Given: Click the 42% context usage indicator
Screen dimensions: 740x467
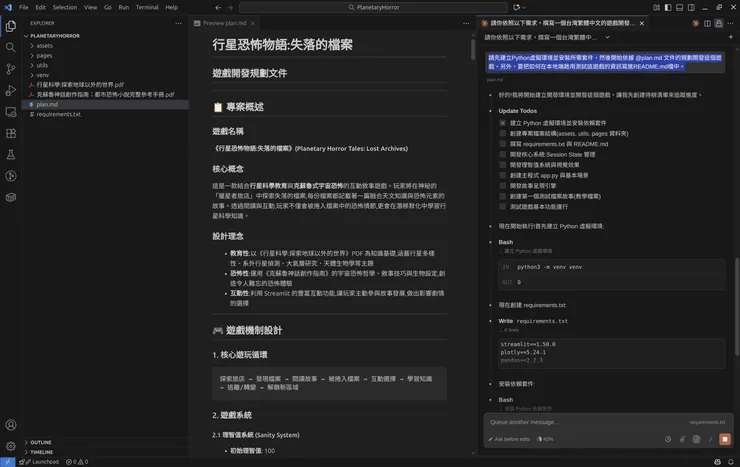Looking at the screenshot, I should point(545,439).
